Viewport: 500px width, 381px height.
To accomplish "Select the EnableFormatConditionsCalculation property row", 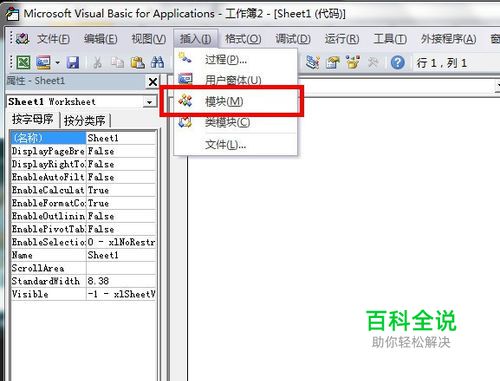I will click(83, 203).
